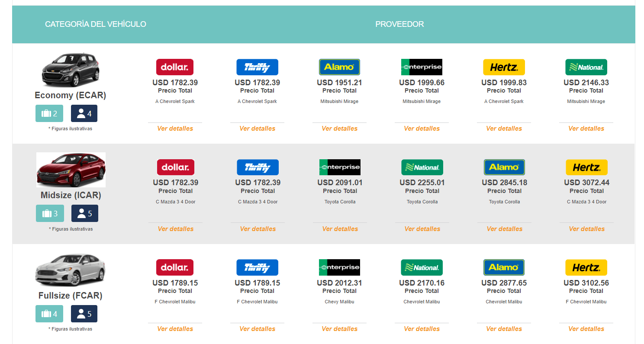Click the Thrifty logo in the Fullsize row
Screen dimensions: 644x344
[257, 267]
